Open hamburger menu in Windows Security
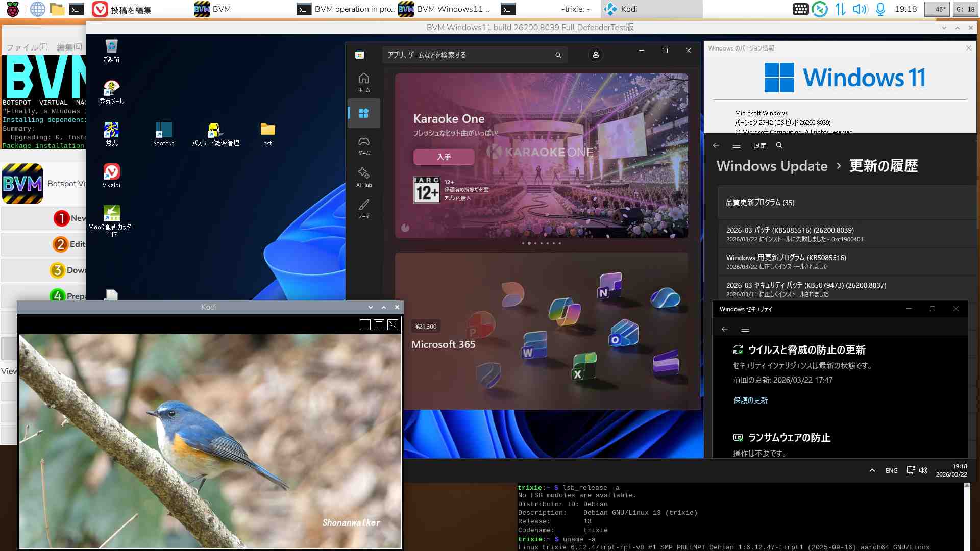This screenshot has width=980, height=551. point(745,329)
